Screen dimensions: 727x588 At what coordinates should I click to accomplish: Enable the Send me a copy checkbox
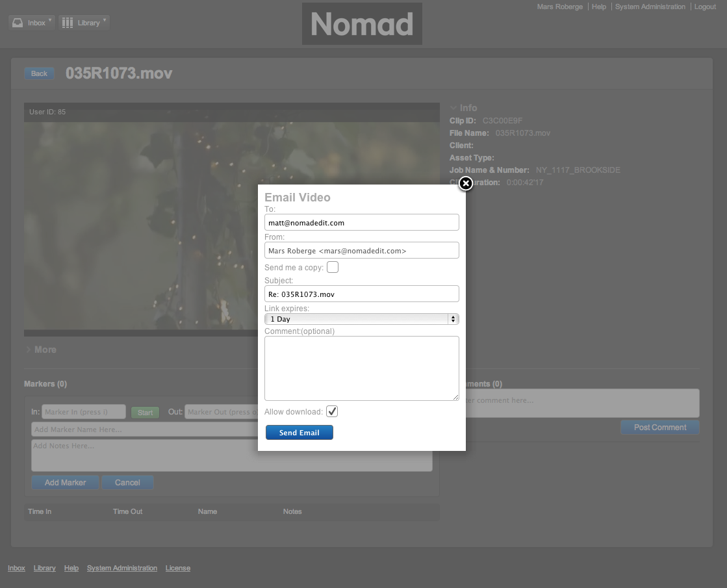pyautogui.click(x=332, y=267)
